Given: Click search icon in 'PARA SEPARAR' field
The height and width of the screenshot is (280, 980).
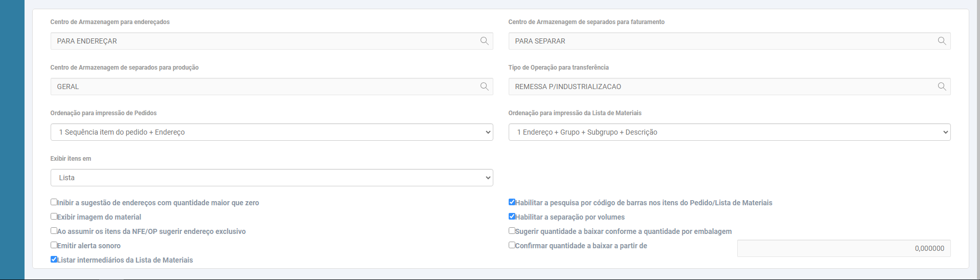Looking at the screenshot, I should (942, 41).
